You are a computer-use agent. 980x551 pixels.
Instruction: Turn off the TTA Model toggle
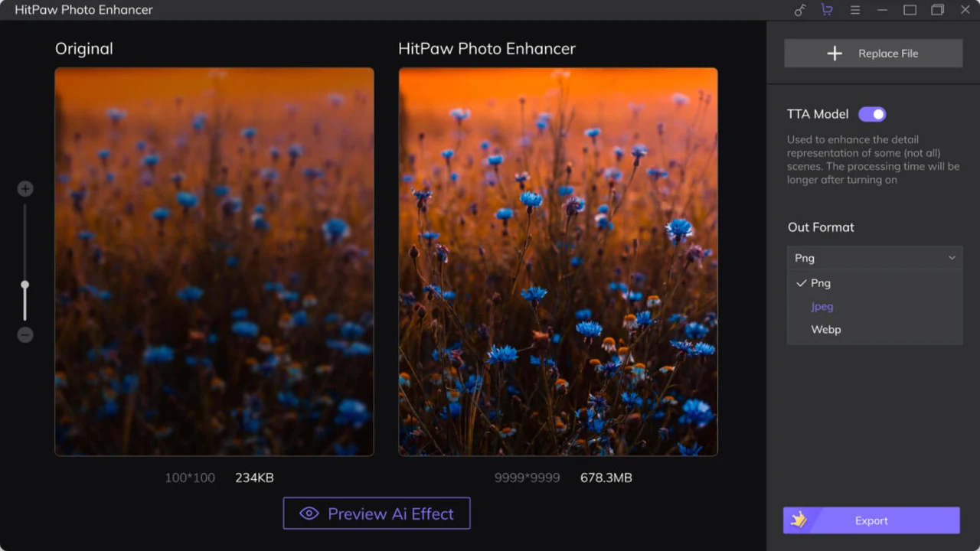point(872,114)
